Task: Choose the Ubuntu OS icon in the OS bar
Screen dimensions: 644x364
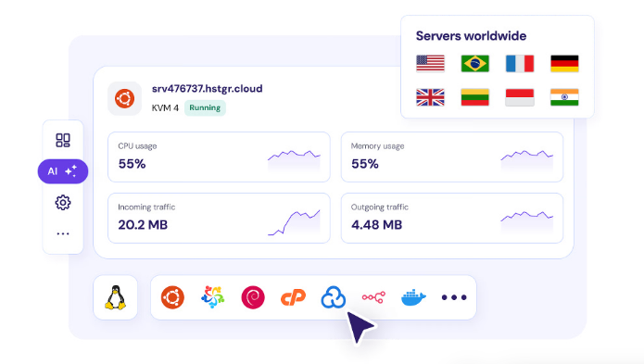Action: [172, 297]
